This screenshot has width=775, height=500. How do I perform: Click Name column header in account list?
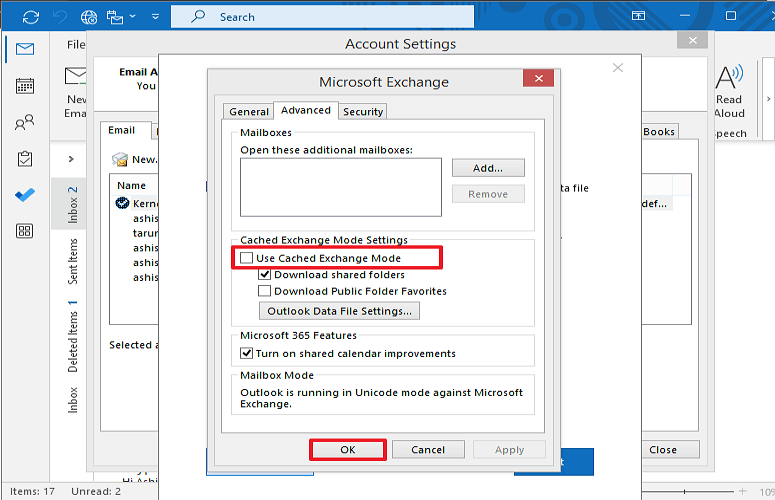131,185
